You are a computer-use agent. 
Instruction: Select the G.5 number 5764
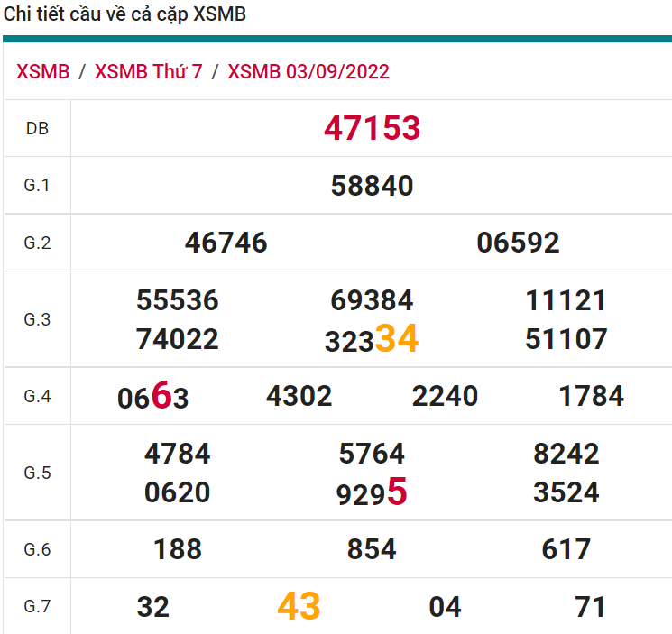372,453
